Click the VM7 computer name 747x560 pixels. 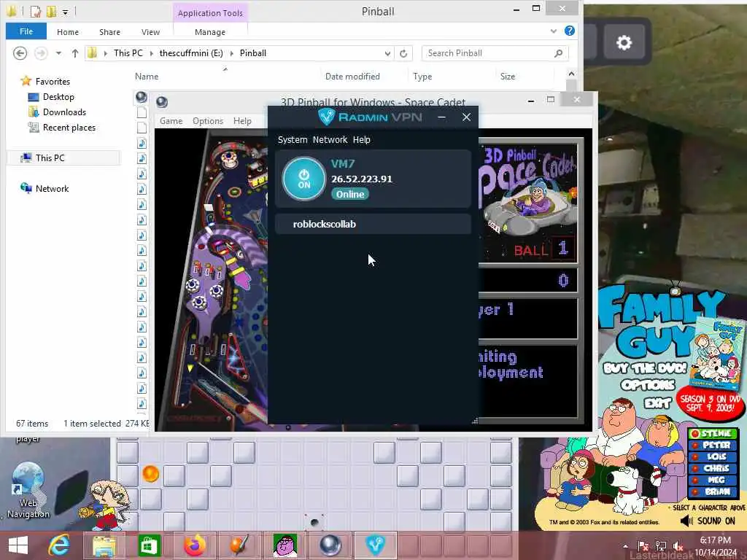343,164
